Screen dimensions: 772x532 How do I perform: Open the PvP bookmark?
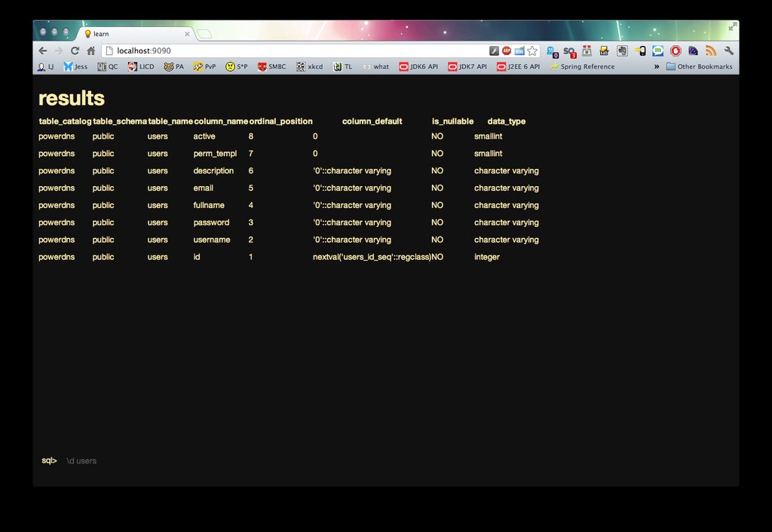coord(204,66)
